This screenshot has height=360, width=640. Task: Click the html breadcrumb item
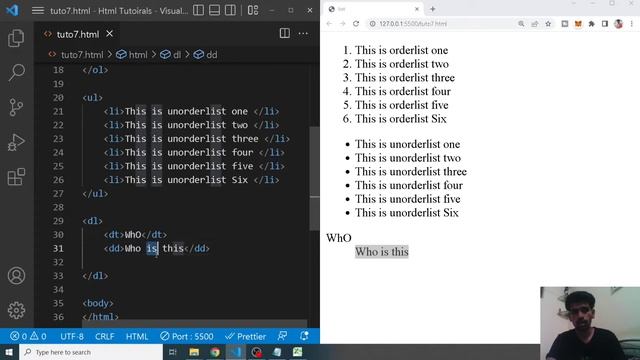click(x=138, y=55)
